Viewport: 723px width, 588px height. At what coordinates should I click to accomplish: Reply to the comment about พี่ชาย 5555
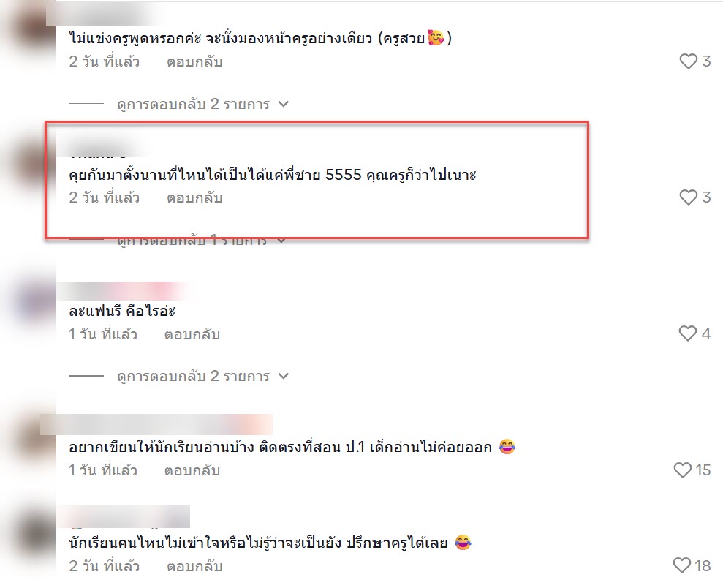[194, 198]
